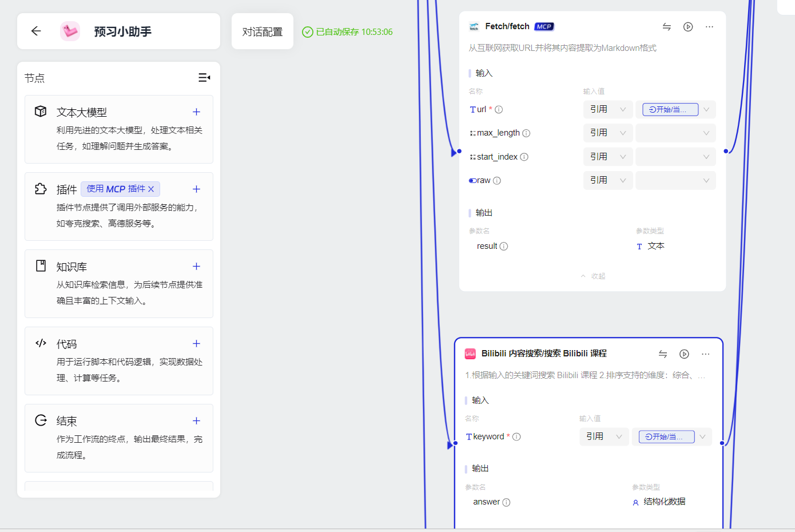795x532 pixels.
Task: Show info tooltip for url parameter
Action: click(x=499, y=110)
